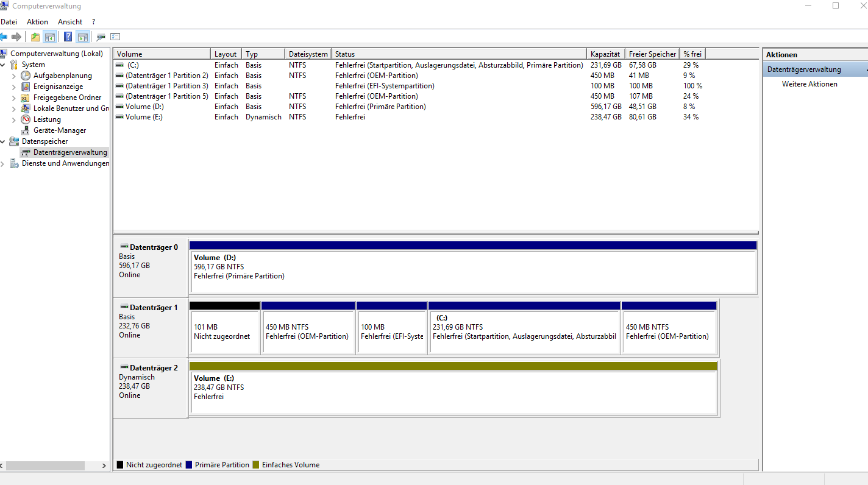Click left pane horizontal scrollbar left arrow
The image size is (868, 485).
coord(2,466)
